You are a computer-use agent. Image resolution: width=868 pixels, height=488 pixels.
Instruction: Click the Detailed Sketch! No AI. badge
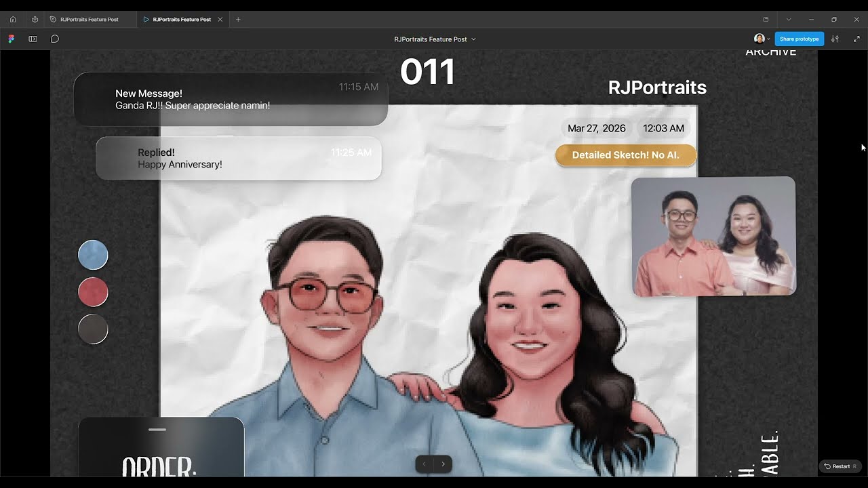pos(626,155)
